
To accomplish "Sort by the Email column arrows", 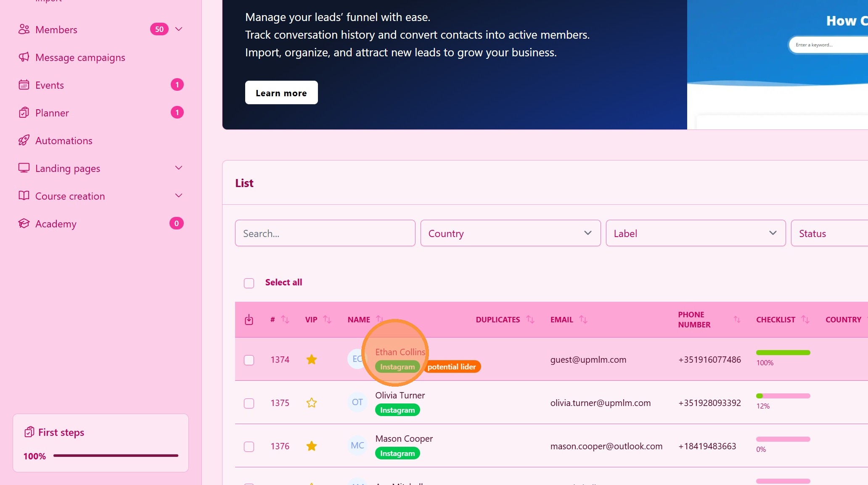I will coord(583,320).
